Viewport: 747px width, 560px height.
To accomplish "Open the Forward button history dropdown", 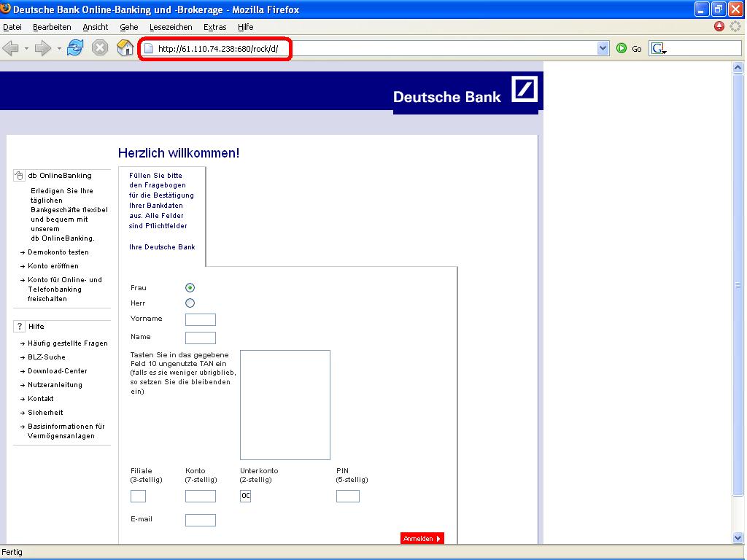I will pos(59,48).
